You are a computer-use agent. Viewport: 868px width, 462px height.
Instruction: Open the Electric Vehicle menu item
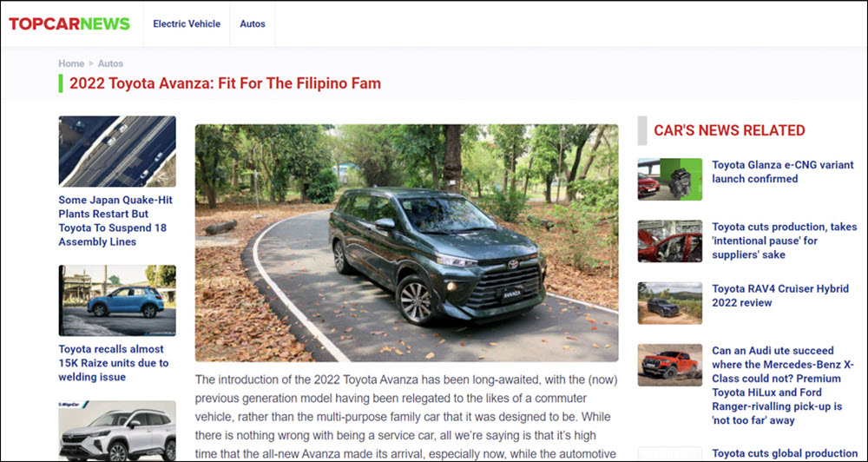click(187, 23)
